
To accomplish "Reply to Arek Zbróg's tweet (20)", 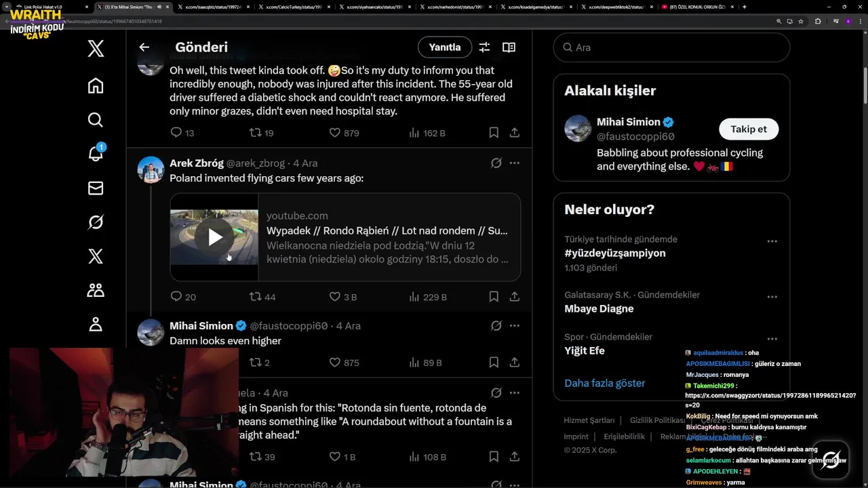I will point(182,297).
